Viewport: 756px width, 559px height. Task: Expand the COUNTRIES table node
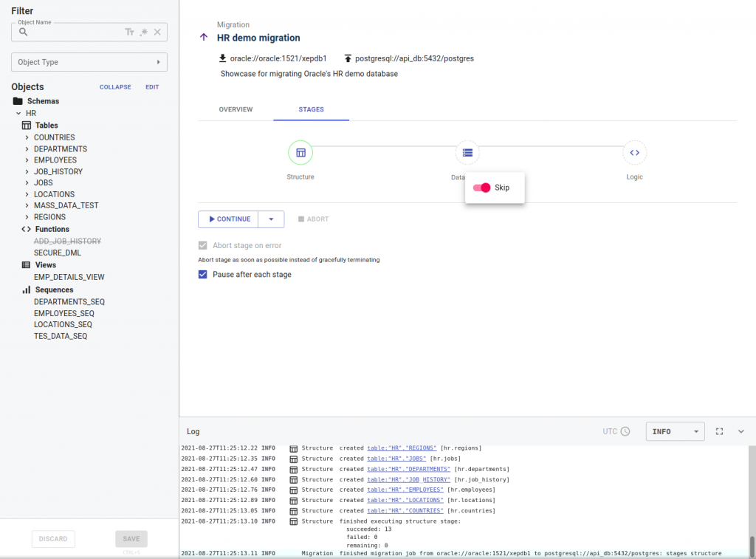click(x=27, y=137)
